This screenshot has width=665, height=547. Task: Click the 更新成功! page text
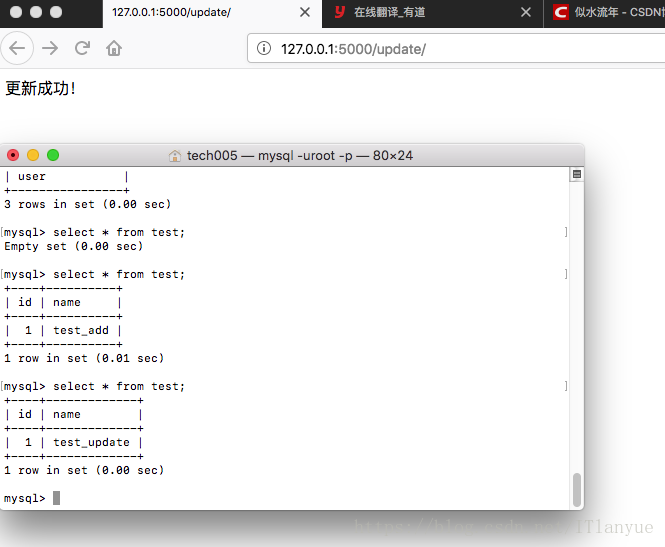pos(41,88)
